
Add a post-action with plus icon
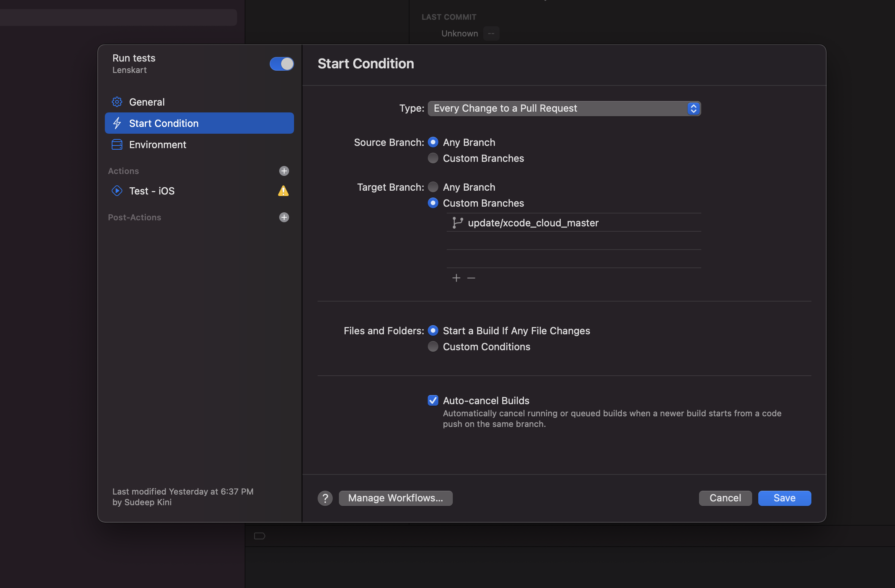coord(284,217)
